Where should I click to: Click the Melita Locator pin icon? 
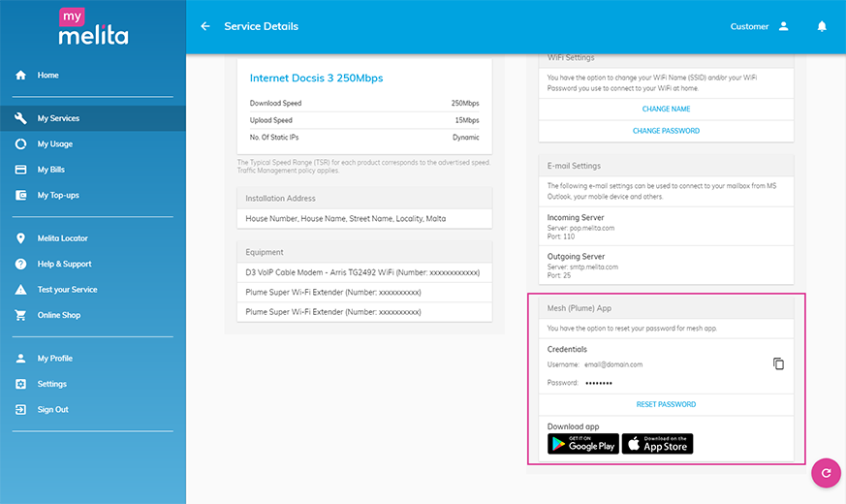click(x=20, y=238)
